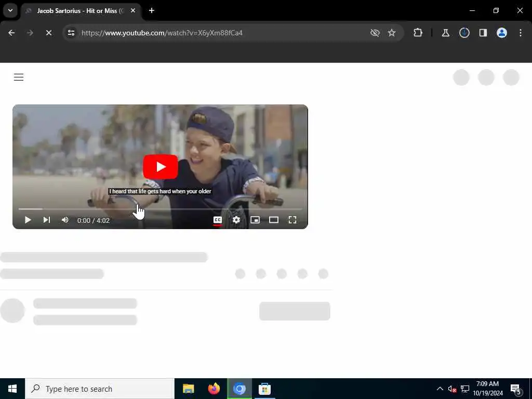
Task: Enable miniplayer mode
Action: [x=255, y=220]
